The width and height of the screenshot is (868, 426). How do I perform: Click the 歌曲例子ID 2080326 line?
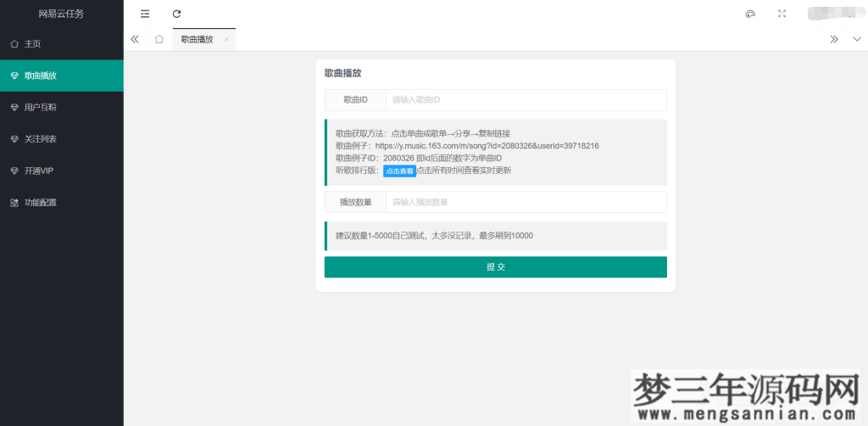pos(419,158)
